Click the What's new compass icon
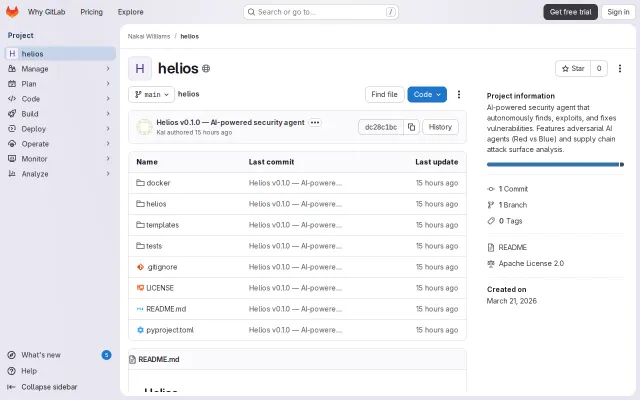 (x=12, y=355)
